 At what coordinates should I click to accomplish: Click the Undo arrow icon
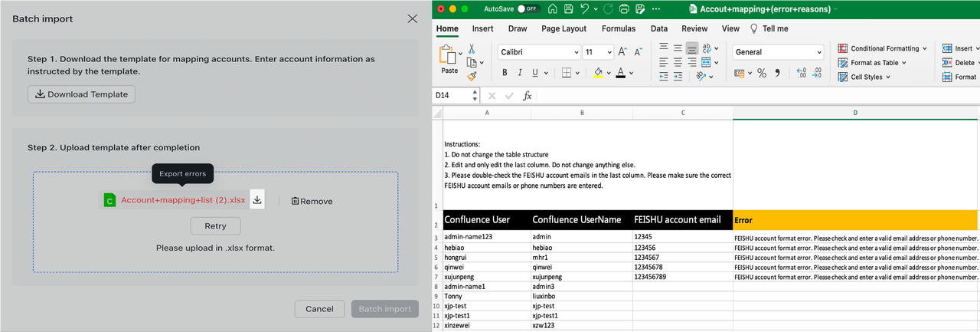(586, 9)
